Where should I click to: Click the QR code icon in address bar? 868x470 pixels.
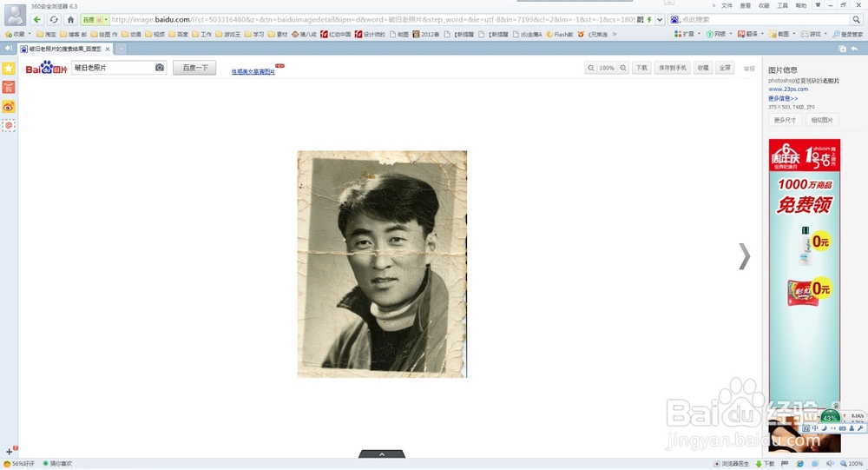pos(641,19)
